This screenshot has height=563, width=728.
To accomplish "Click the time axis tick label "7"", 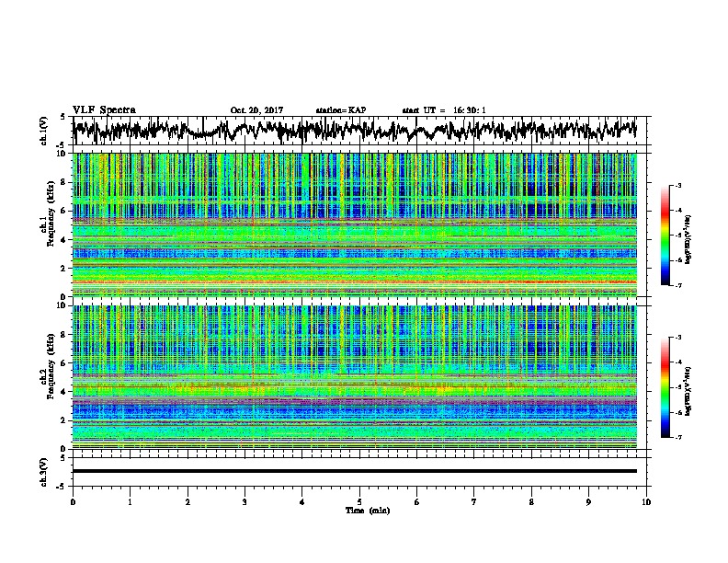I will click(474, 502).
